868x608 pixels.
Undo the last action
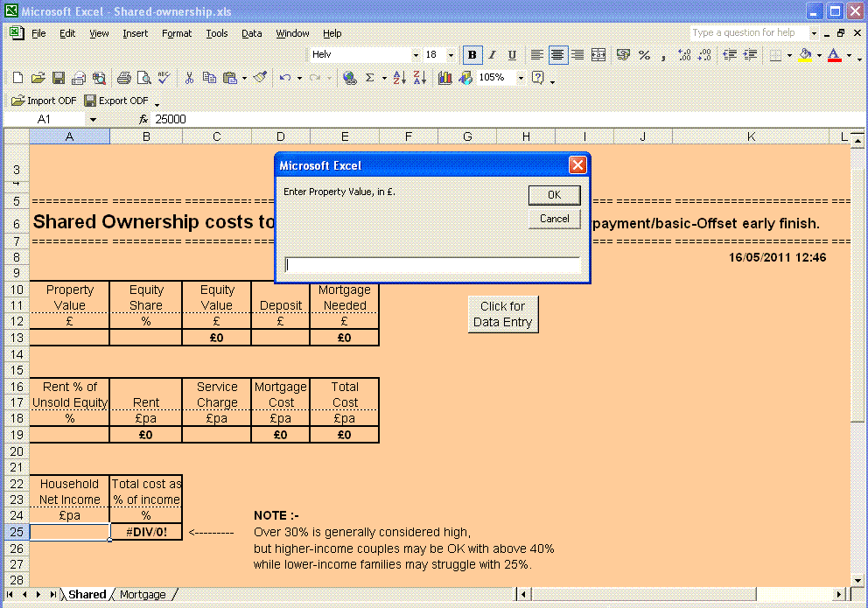285,78
